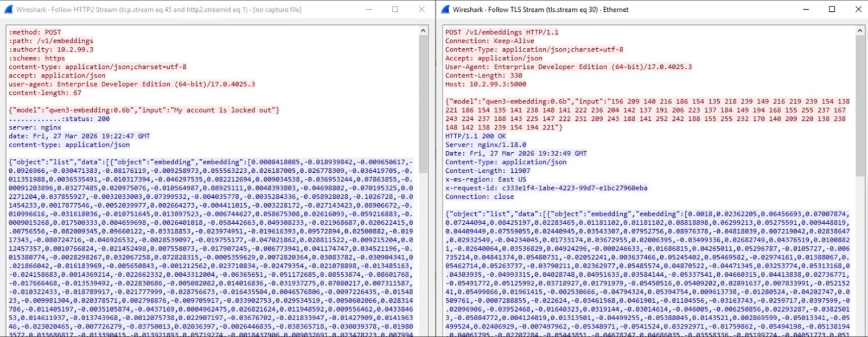Click the Follow TLS Stream title bar text
Screen dimensions: 868x337
pos(540,9)
